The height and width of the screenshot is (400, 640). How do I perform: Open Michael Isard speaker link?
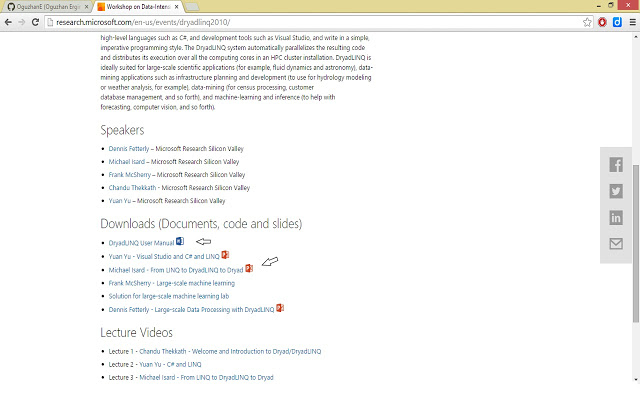pos(127,162)
